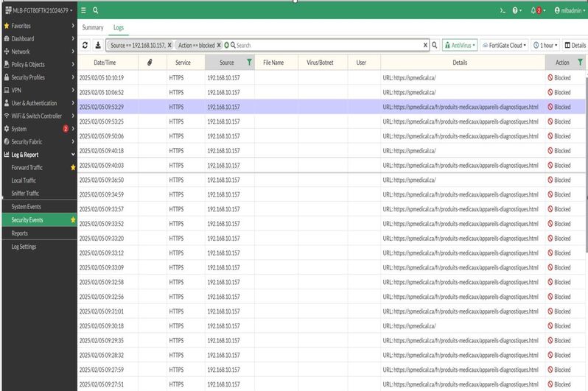Remove the Action == blocked filter

[x=219, y=45]
